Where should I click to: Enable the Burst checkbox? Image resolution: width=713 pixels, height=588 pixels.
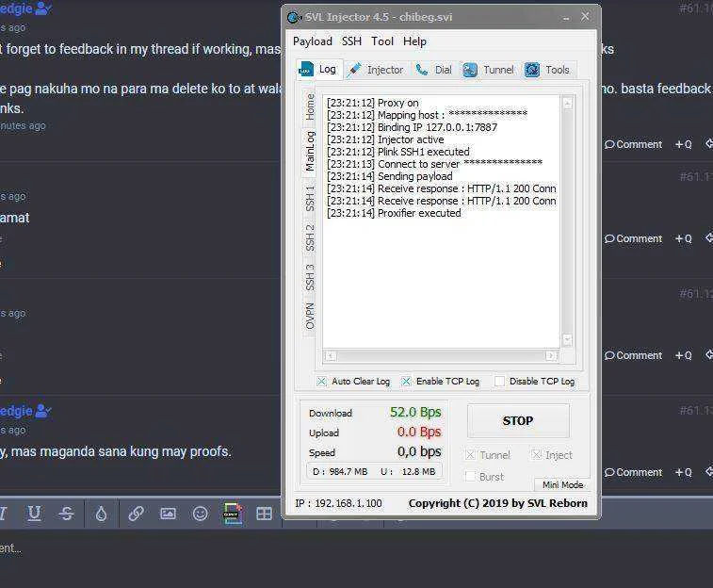471,477
